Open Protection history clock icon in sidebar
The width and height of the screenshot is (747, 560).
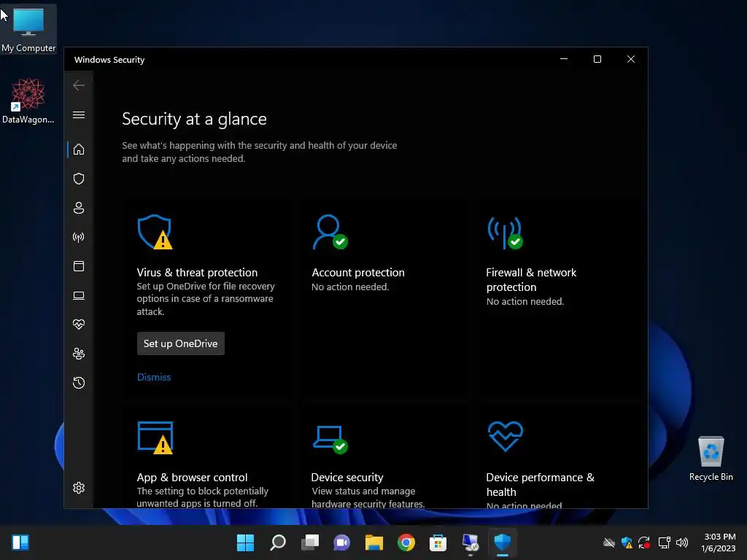pos(79,383)
